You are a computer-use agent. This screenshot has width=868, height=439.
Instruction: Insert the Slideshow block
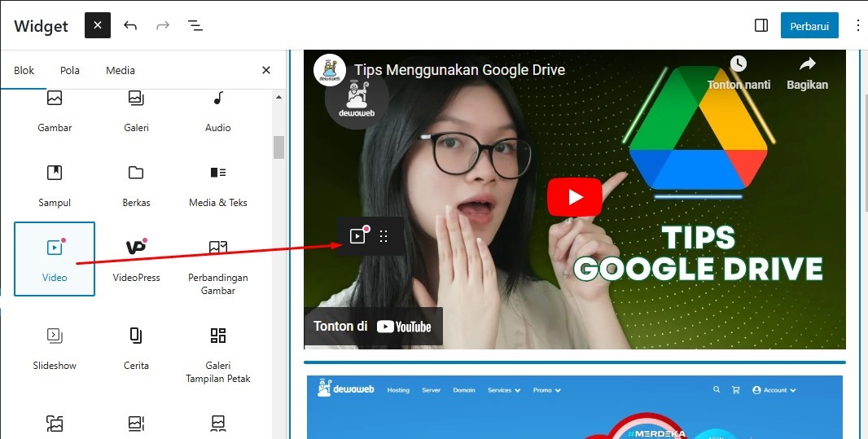[x=55, y=348]
